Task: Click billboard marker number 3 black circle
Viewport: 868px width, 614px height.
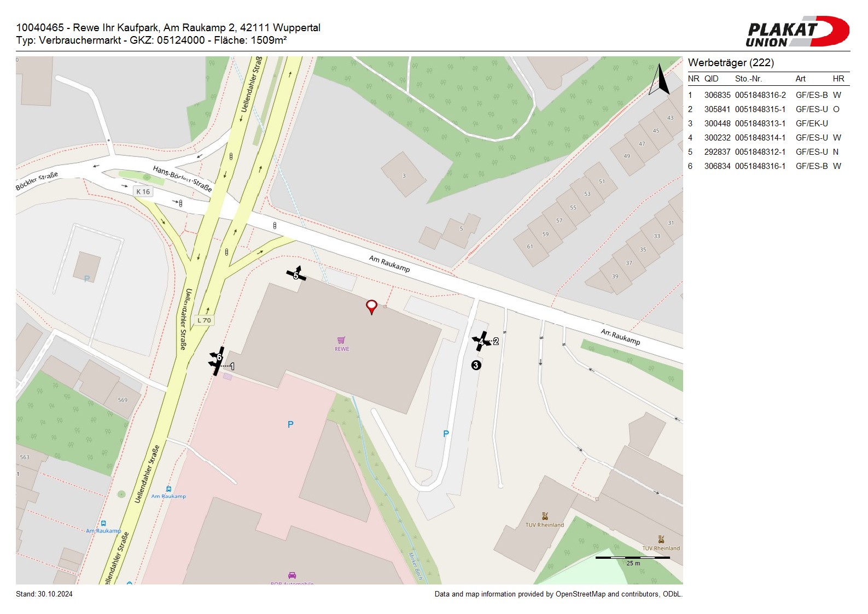Action: (476, 365)
